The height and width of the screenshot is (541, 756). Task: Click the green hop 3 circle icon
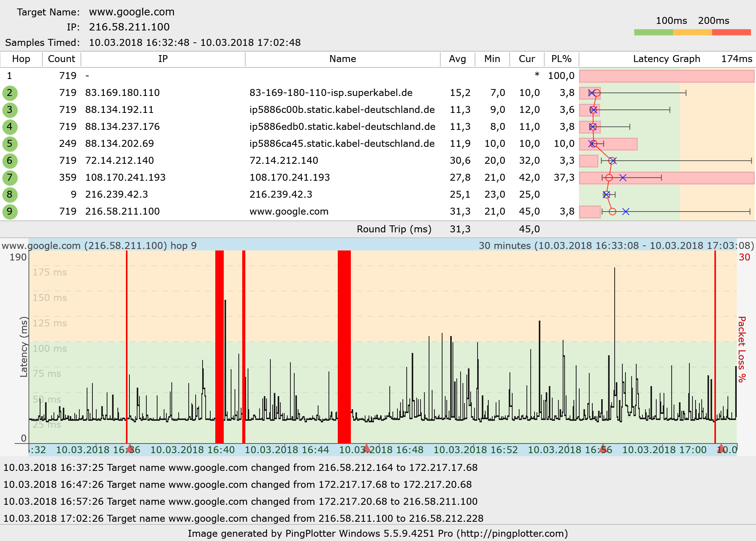click(x=10, y=110)
